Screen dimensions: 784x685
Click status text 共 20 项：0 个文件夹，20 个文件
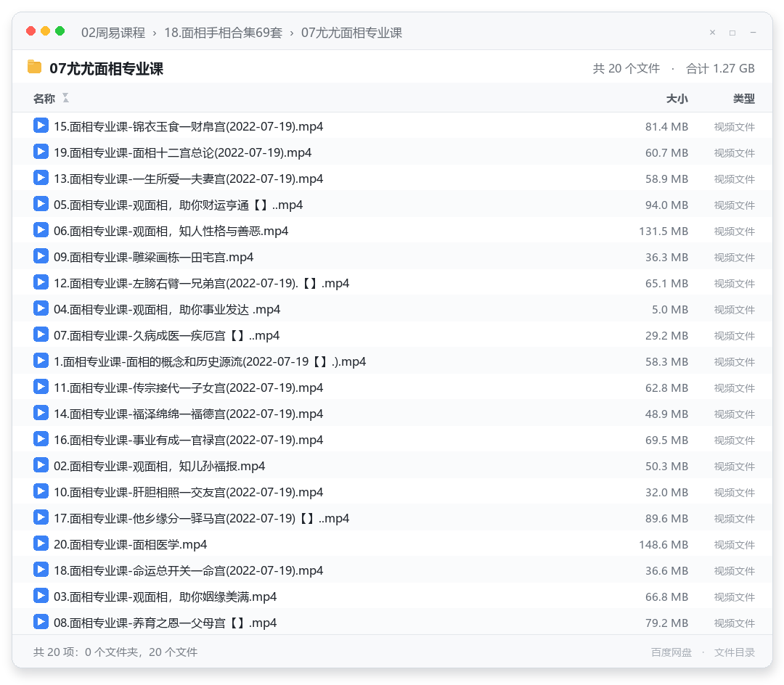[x=115, y=652]
